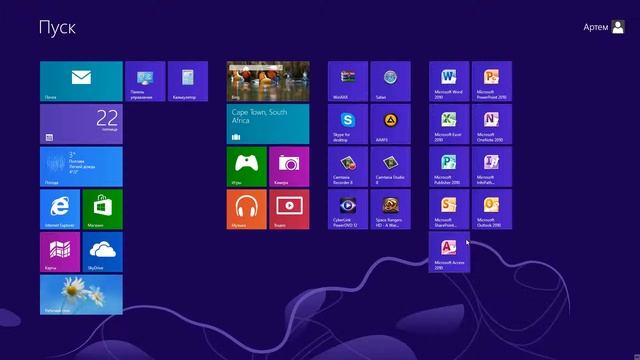Launch Microsoft Outlook 2010 tile

492,209
